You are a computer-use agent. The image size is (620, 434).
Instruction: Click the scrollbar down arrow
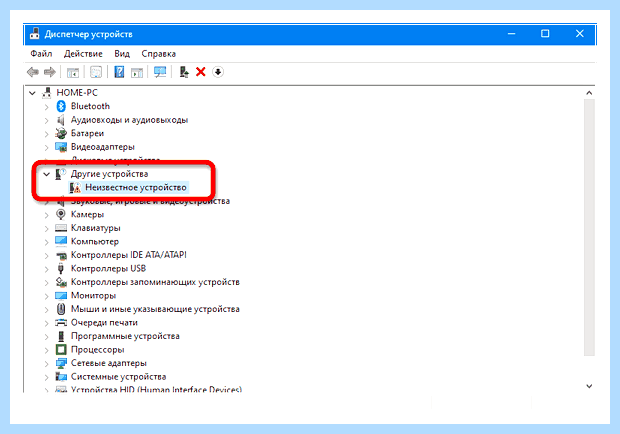[589, 386]
